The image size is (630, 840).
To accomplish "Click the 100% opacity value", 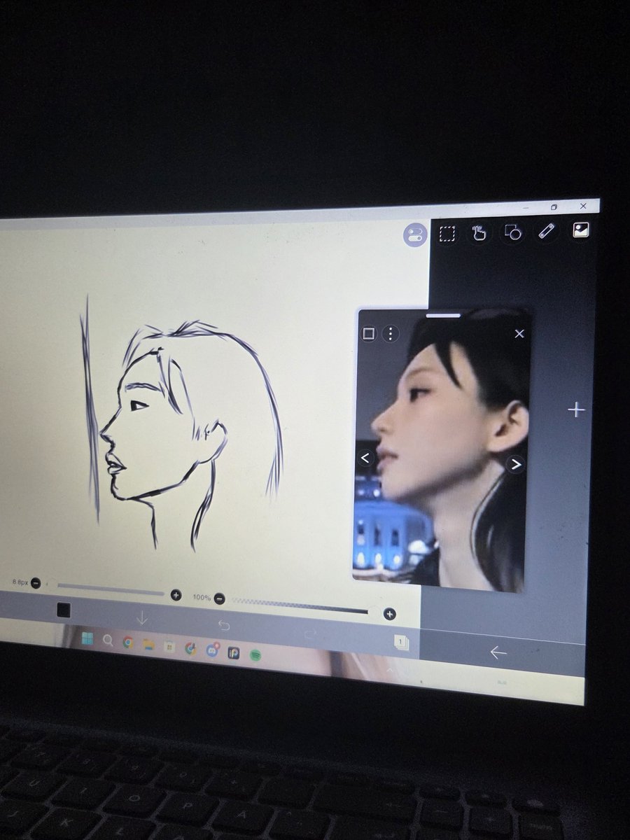I will tap(202, 598).
